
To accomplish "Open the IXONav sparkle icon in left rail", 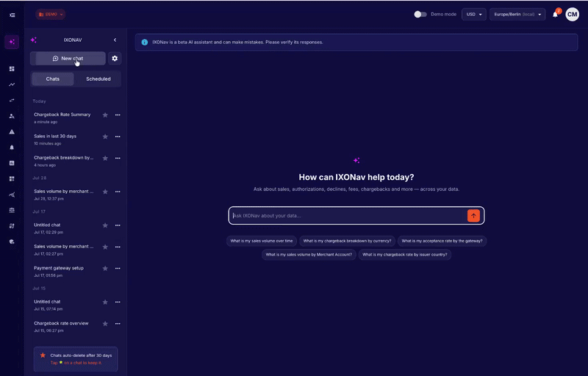I will (12, 42).
